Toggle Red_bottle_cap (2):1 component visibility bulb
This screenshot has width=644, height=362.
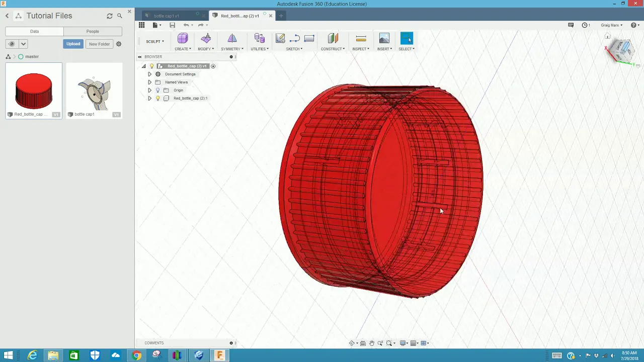(x=157, y=99)
